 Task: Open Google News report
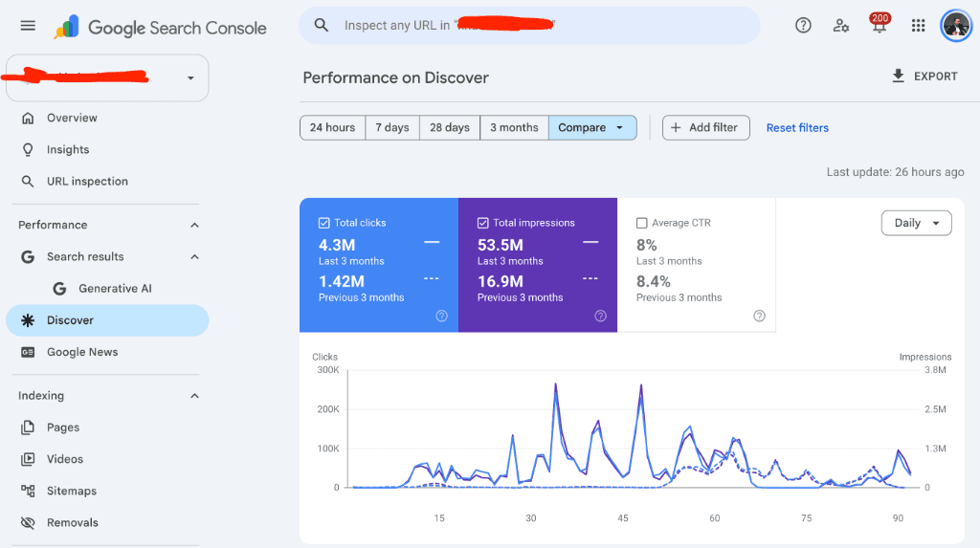[107, 352]
